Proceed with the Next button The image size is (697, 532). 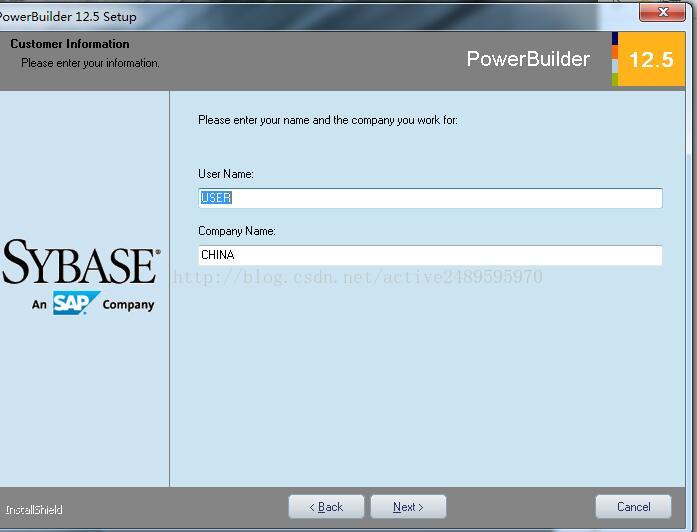408,507
